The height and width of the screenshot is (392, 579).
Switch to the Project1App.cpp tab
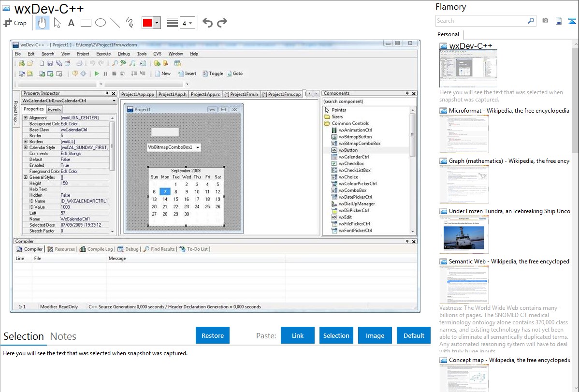(138, 94)
